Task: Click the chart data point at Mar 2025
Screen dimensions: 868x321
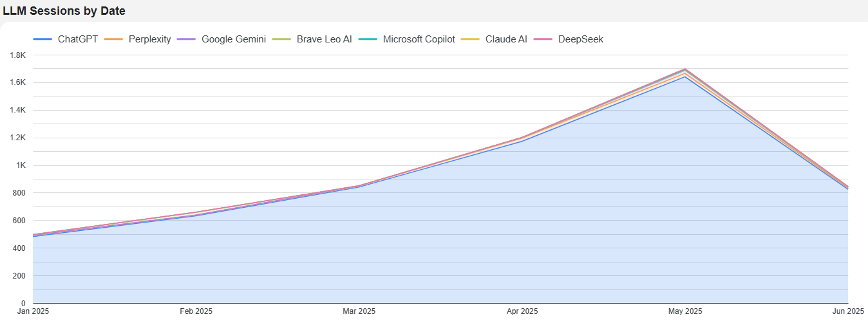Action: click(359, 186)
